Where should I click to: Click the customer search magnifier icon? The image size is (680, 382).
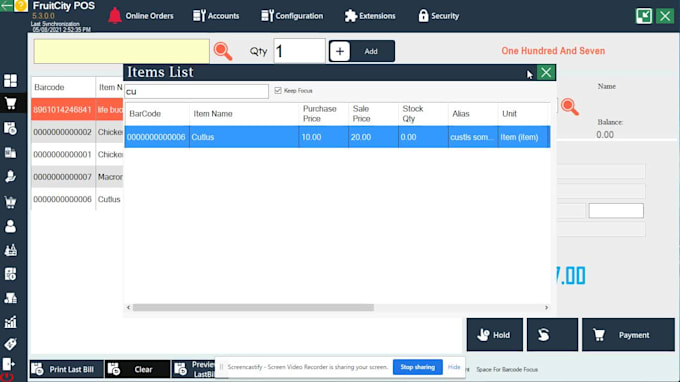coord(569,107)
